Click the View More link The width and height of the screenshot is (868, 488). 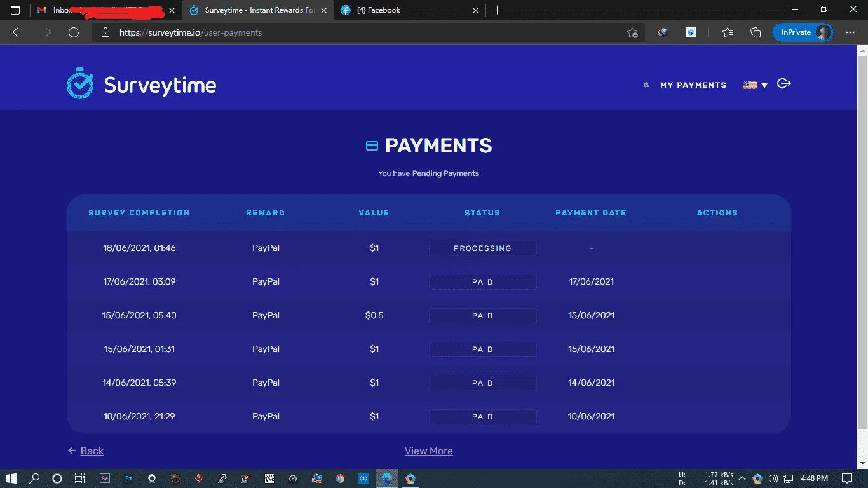429,451
